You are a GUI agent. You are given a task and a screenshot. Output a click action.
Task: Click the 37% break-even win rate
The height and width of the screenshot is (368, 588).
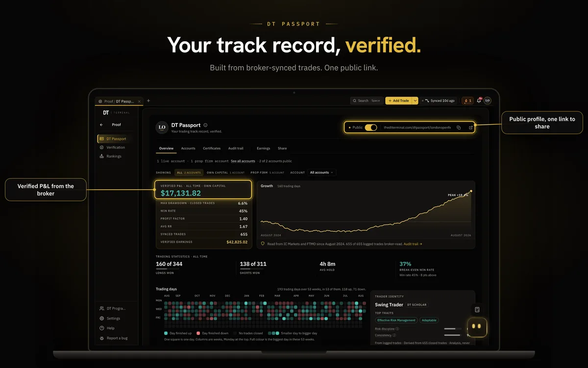click(405, 264)
